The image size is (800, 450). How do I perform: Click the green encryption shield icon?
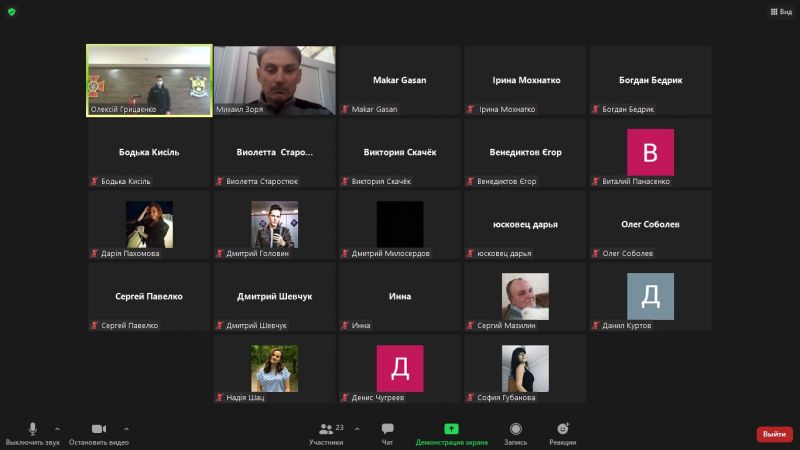point(12,11)
